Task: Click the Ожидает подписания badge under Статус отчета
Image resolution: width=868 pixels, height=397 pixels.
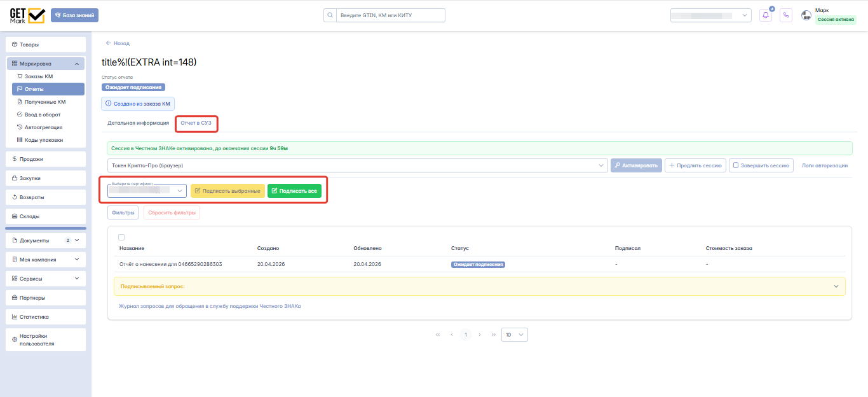Action: (133, 87)
